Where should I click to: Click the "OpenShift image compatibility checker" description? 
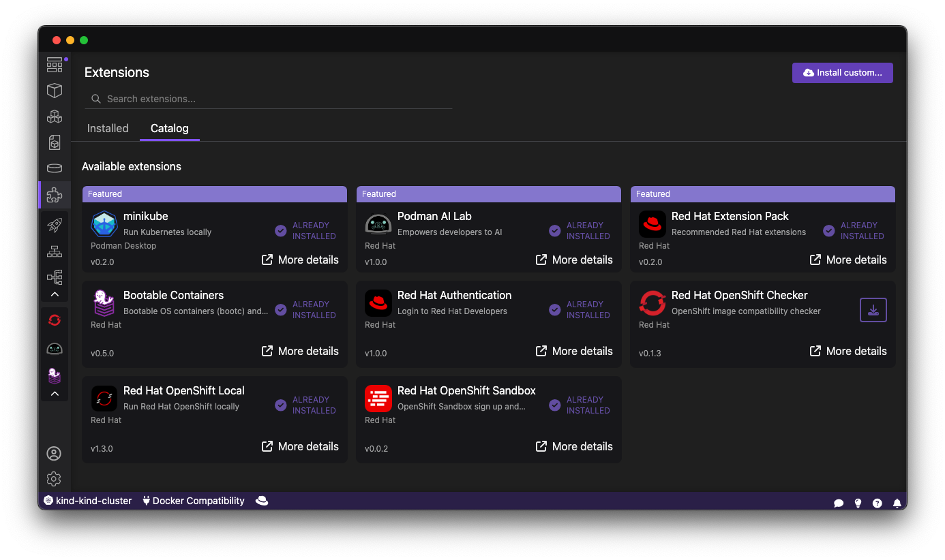(x=746, y=311)
